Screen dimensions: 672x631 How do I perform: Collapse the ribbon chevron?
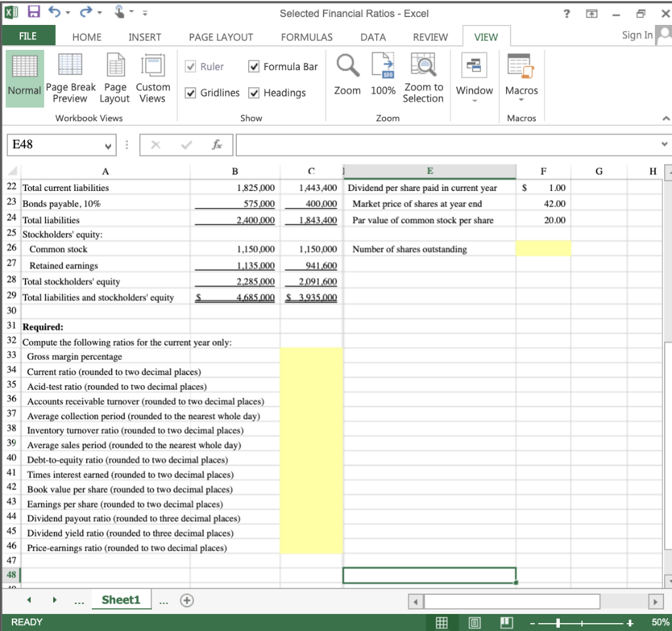tap(665, 119)
